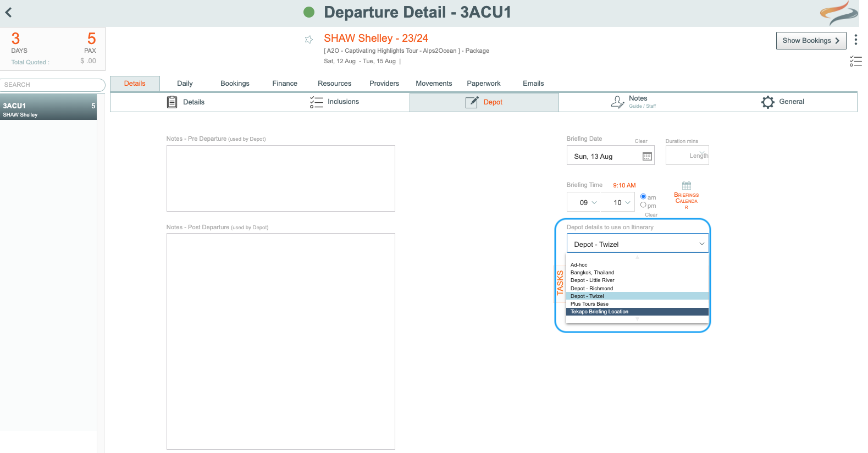Clear the Briefing Time
This screenshot has height=453, width=868.
tap(651, 215)
